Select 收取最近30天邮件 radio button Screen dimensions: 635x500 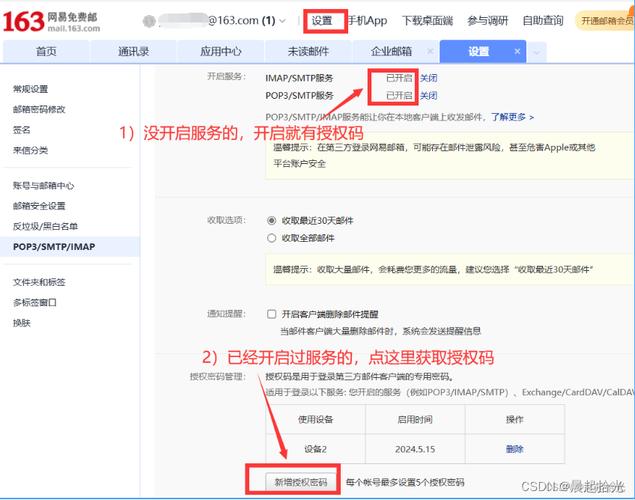click(x=271, y=220)
